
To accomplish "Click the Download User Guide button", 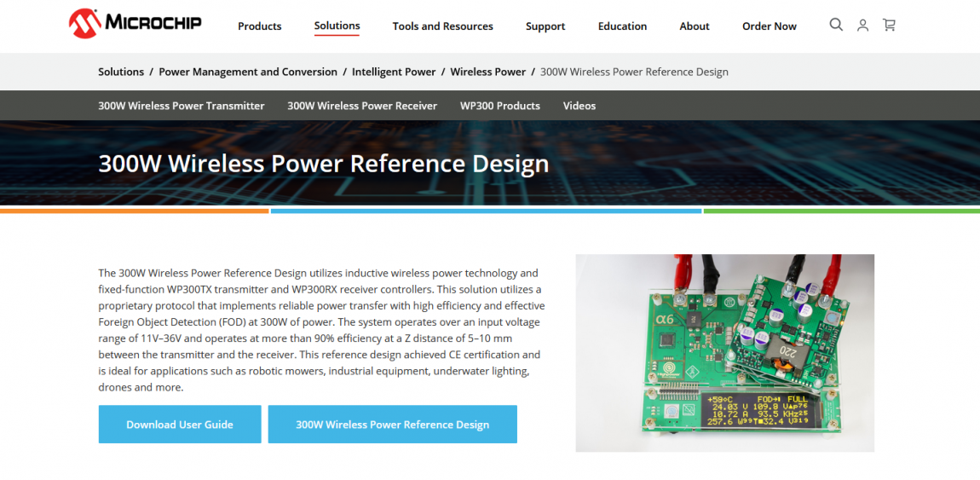I will point(180,425).
